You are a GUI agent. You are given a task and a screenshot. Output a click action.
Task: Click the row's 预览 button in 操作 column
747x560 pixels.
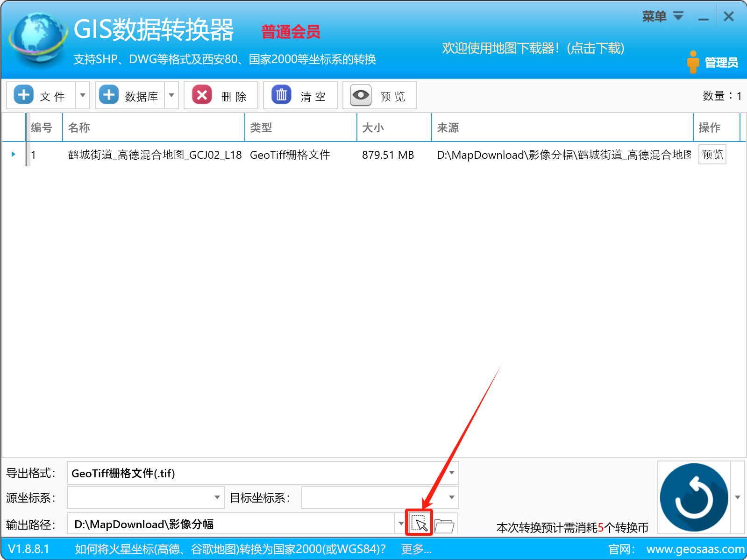coord(712,154)
